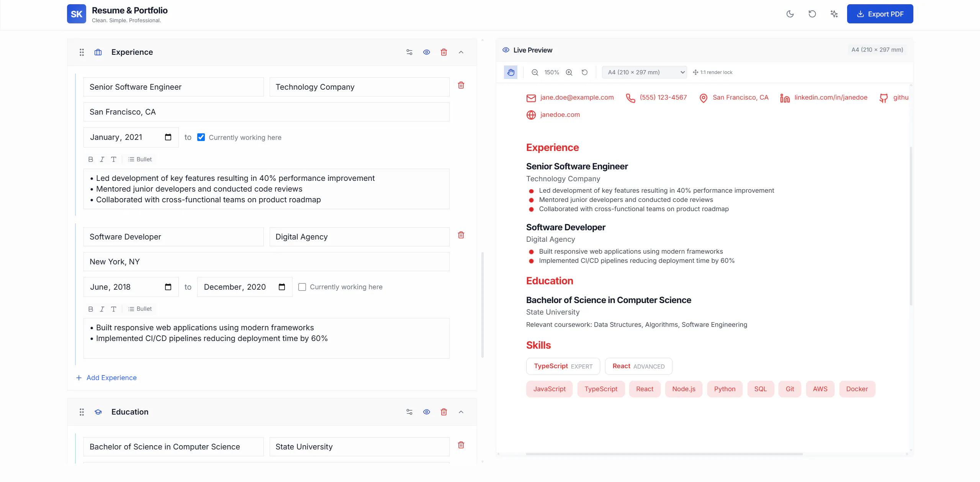Delete Bachelor of Science education entry
Image resolution: width=980 pixels, height=482 pixels.
click(461, 445)
